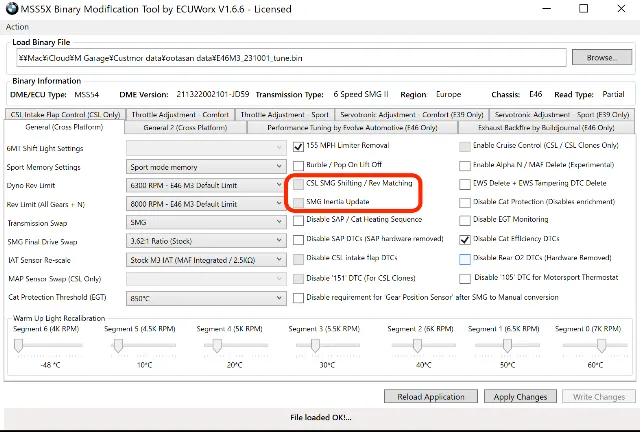Check Disable SAP DTCs (SAP hardware removed)
This screenshot has width=640, height=432.
pos(298,239)
